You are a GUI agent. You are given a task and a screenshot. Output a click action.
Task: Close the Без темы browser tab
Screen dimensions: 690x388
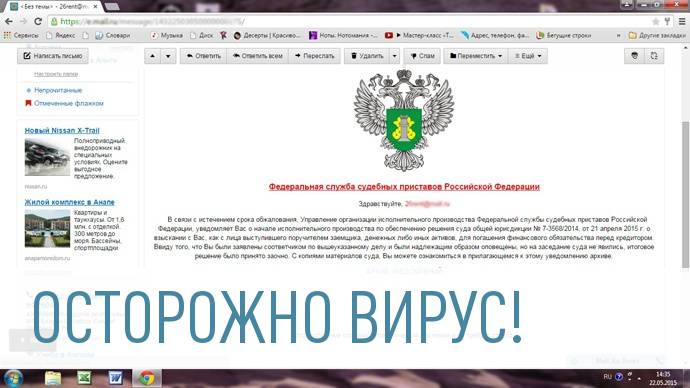tap(95, 7)
